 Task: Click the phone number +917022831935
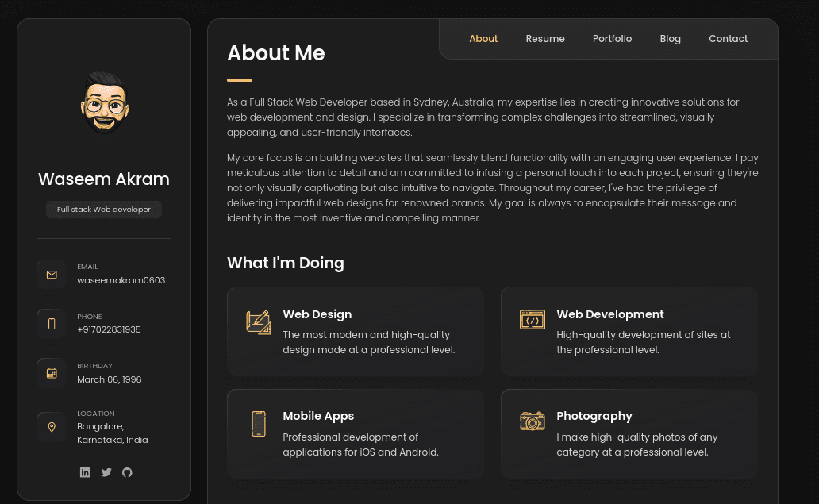(x=110, y=329)
